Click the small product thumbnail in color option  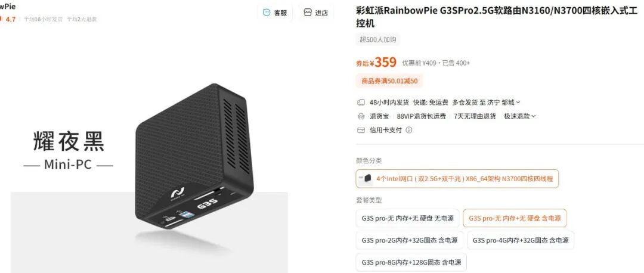(366, 179)
